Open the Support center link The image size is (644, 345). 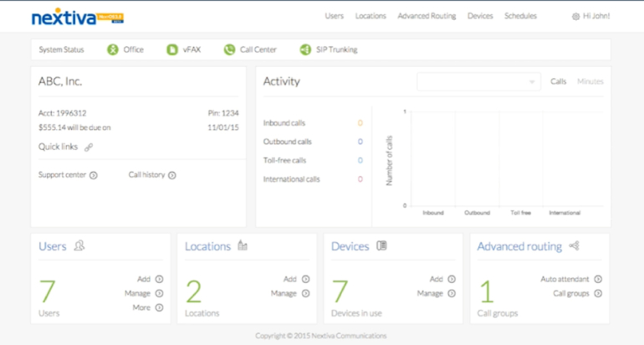[x=68, y=175]
